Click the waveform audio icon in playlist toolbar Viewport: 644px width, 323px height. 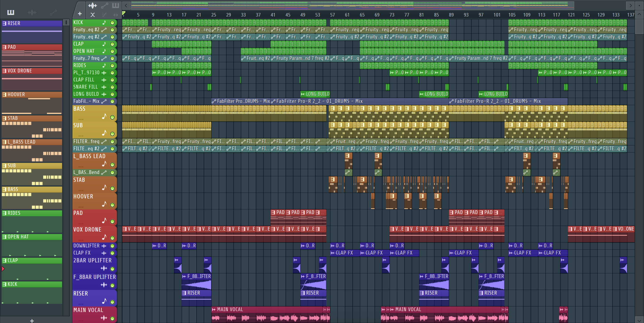92,5
